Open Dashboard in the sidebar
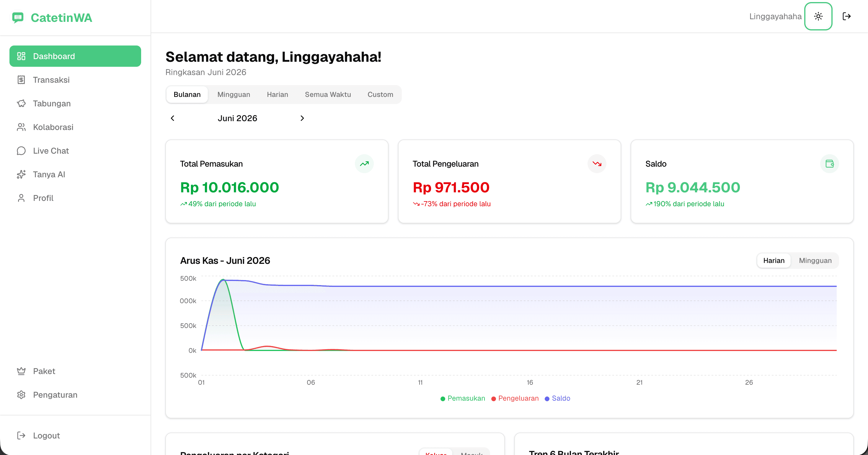 pos(75,56)
